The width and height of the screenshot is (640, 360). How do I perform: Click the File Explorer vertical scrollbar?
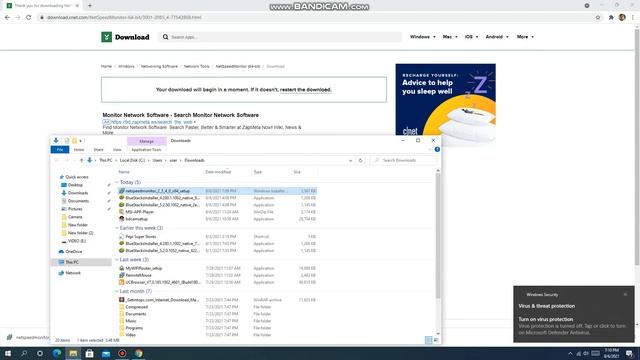(438, 237)
